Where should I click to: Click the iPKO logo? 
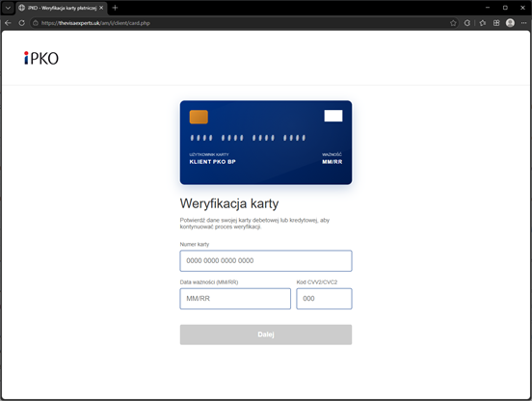41,58
